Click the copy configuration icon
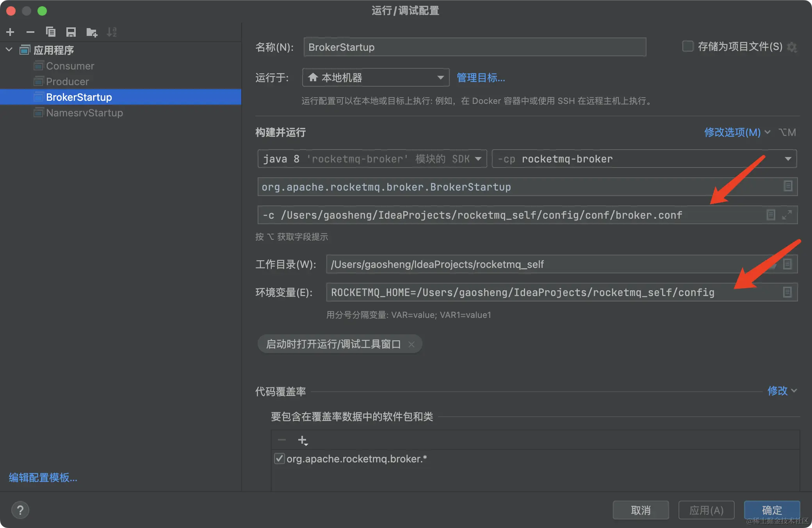 (x=51, y=32)
